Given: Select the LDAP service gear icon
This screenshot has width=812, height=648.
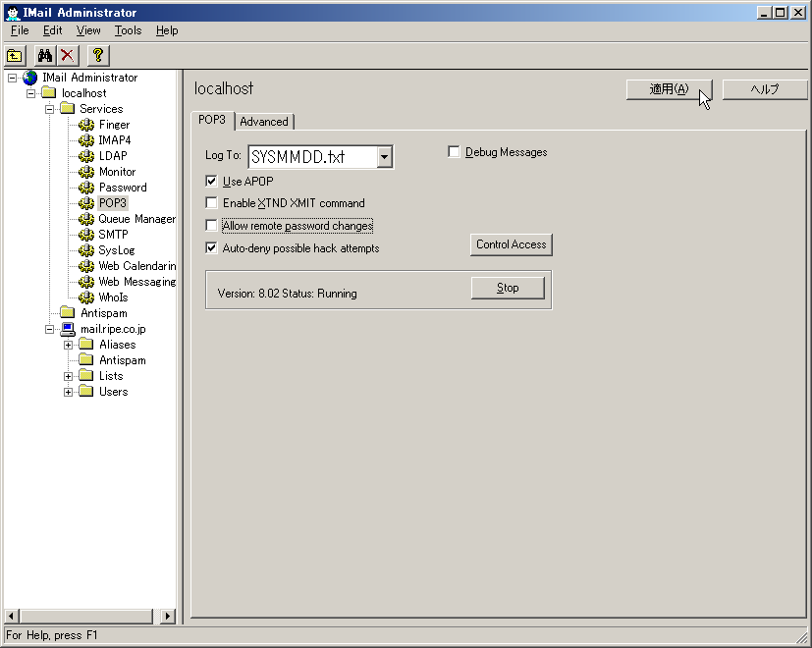Looking at the screenshot, I should 86,156.
